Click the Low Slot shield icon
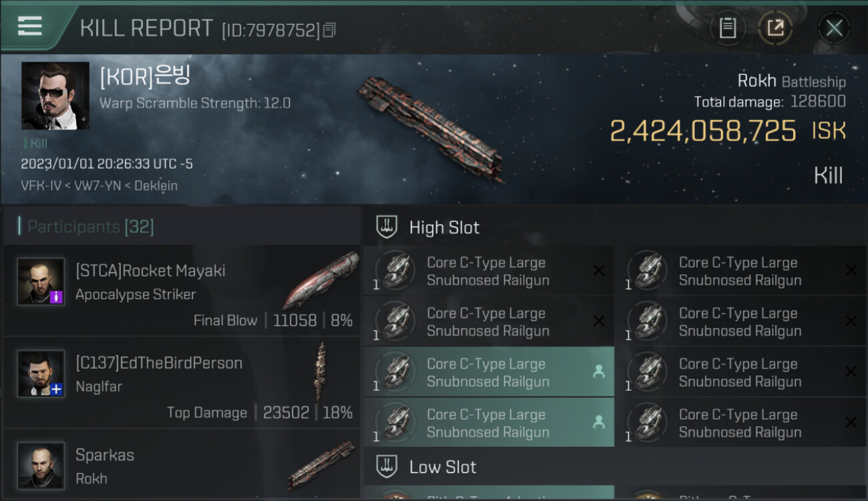The height and width of the screenshot is (501, 868). (387, 466)
